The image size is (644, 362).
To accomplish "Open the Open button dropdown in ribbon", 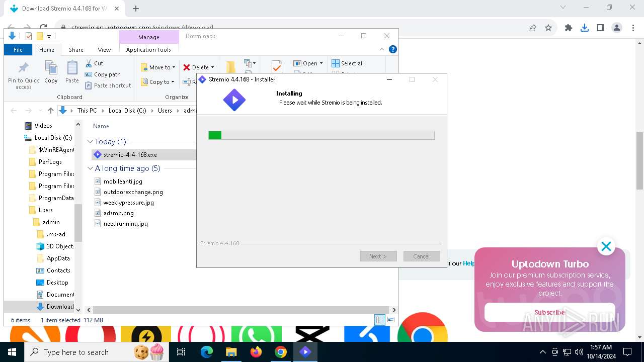I will pyautogui.click(x=307, y=63).
